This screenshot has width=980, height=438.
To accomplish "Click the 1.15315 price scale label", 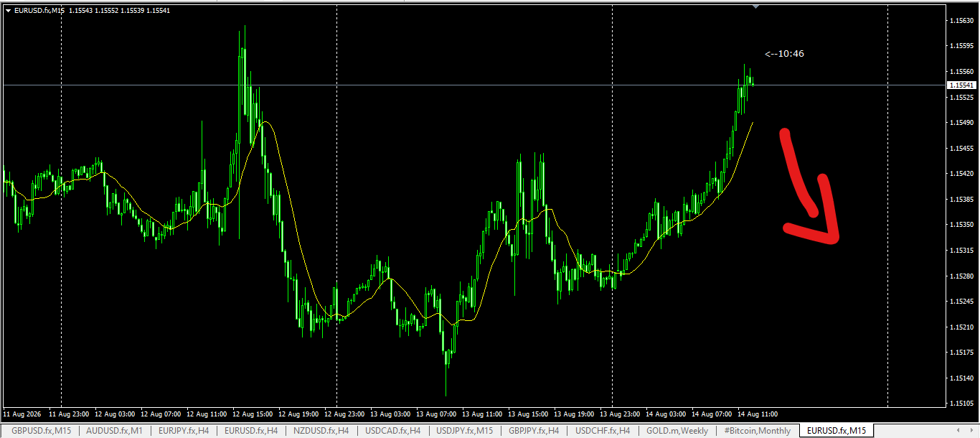I will pyautogui.click(x=961, y=251).
